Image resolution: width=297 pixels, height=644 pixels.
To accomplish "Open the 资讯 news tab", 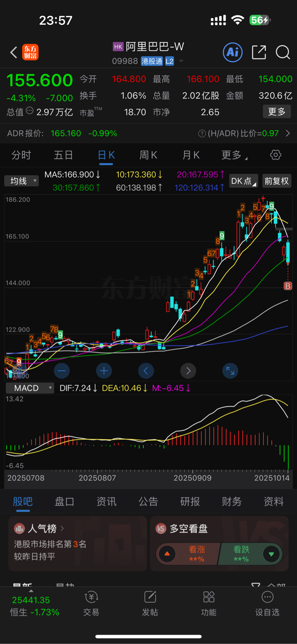I will coord(106,501).
